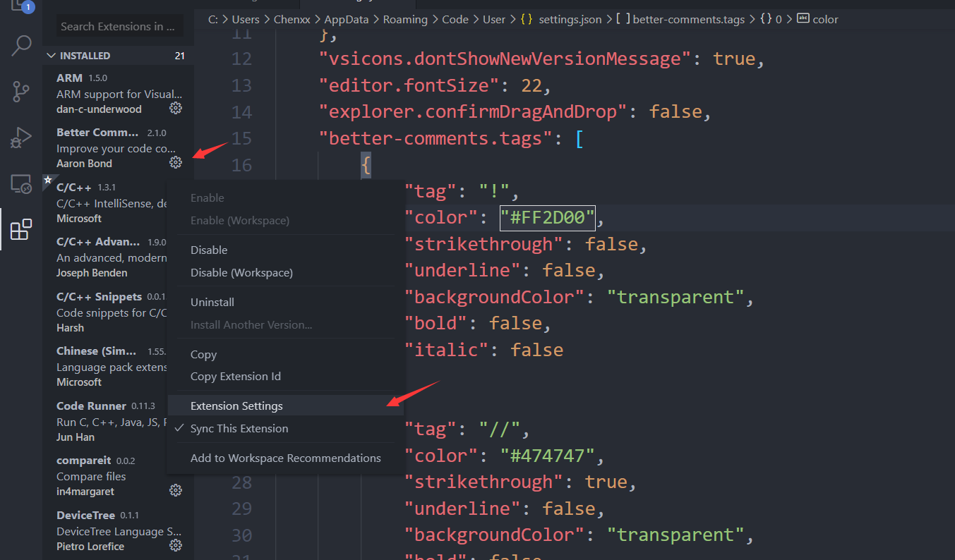Click explorer.confirmDragAndDrop key

473,111
